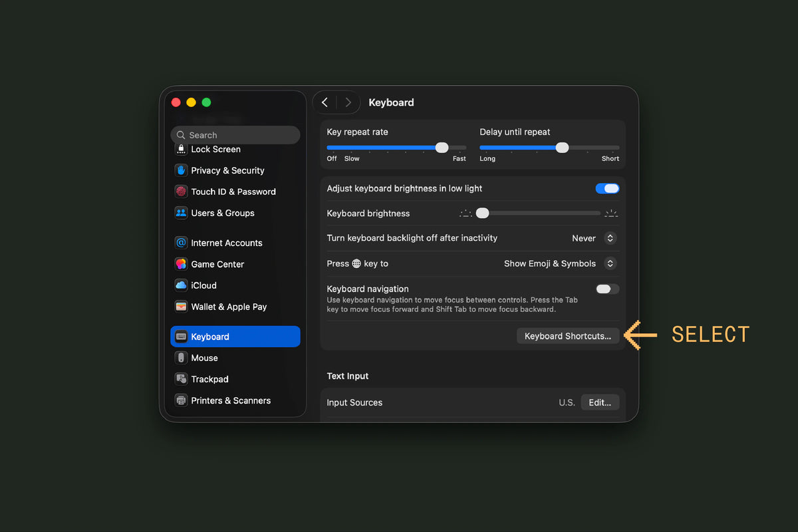The image size is (798, 532).
Task: Click the yellow minimize window button
Action: click(191, 102)
